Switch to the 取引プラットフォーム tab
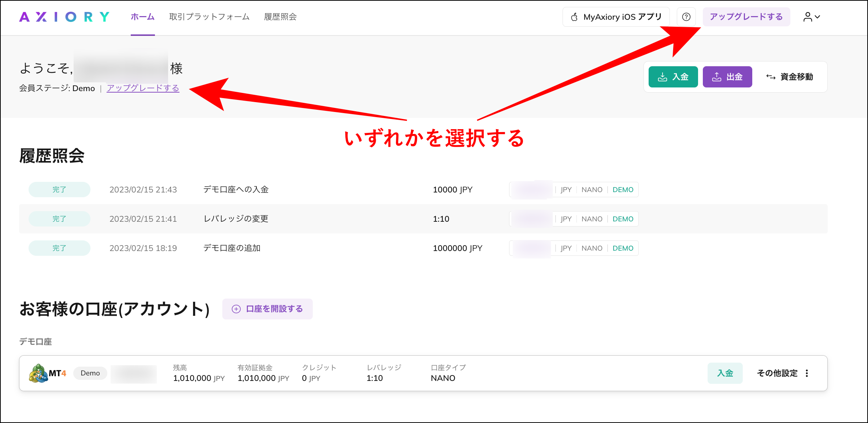This screenshot has width=868, height=423. pos(209,16)
